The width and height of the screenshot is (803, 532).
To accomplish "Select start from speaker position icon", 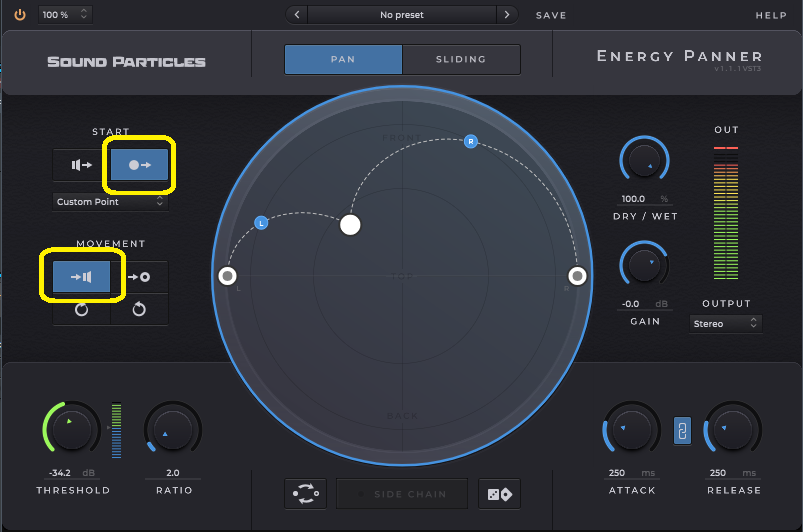I will point(81,165).
